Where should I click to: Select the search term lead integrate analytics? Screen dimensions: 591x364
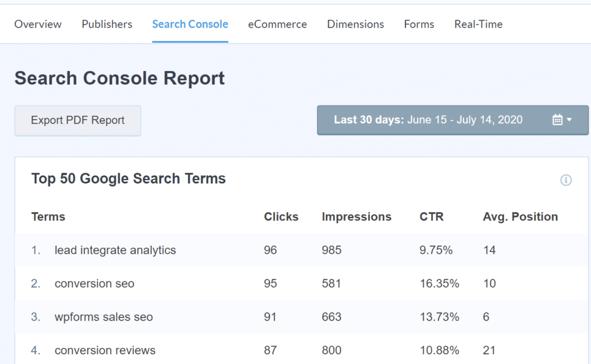[x=115, y=250]
